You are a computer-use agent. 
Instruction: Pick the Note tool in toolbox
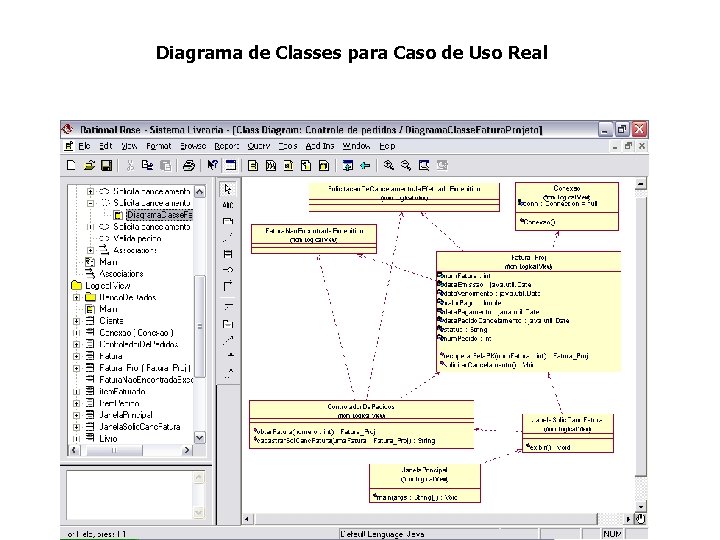[x=228, y=221]
